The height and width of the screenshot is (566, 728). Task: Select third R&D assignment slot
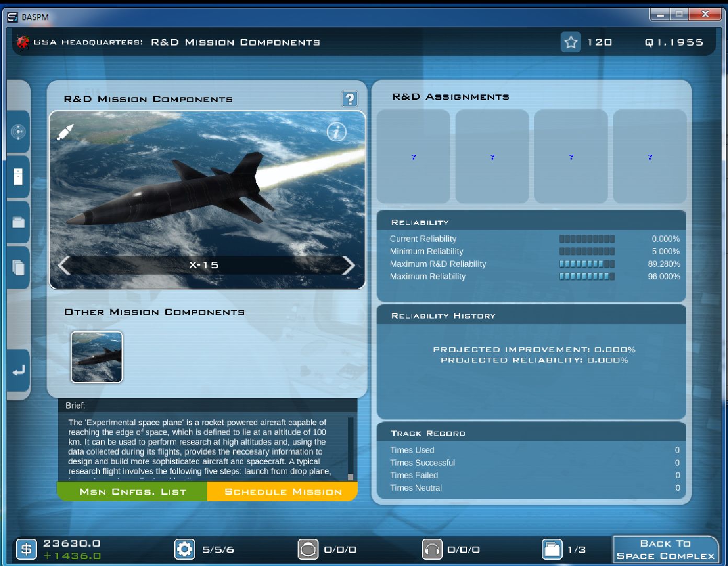click(x=571, y=156)
